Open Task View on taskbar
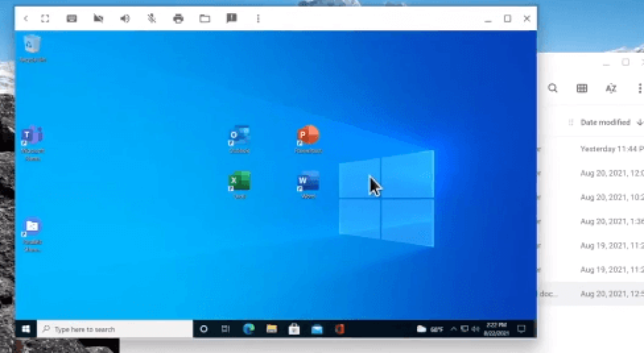 (x=226, y=329)
